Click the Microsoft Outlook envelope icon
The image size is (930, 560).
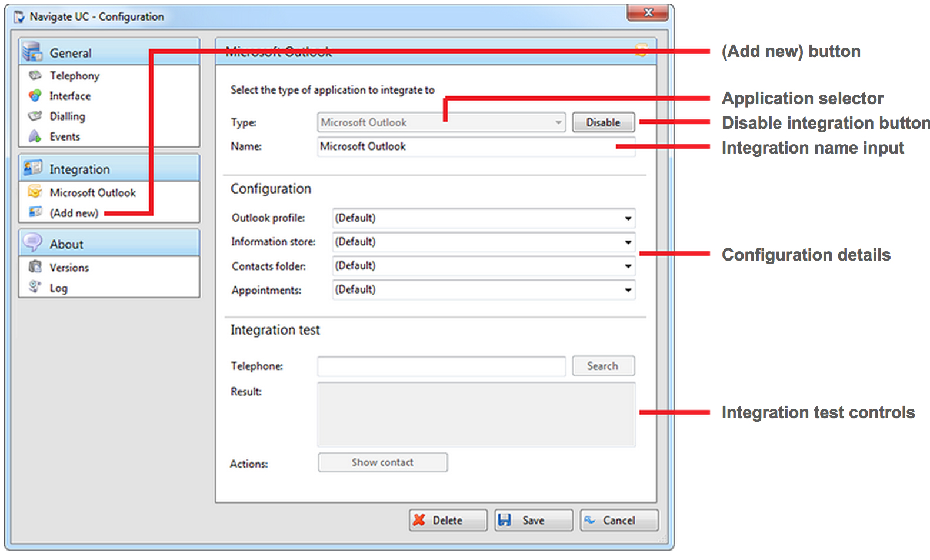click(x=35, y=192)
